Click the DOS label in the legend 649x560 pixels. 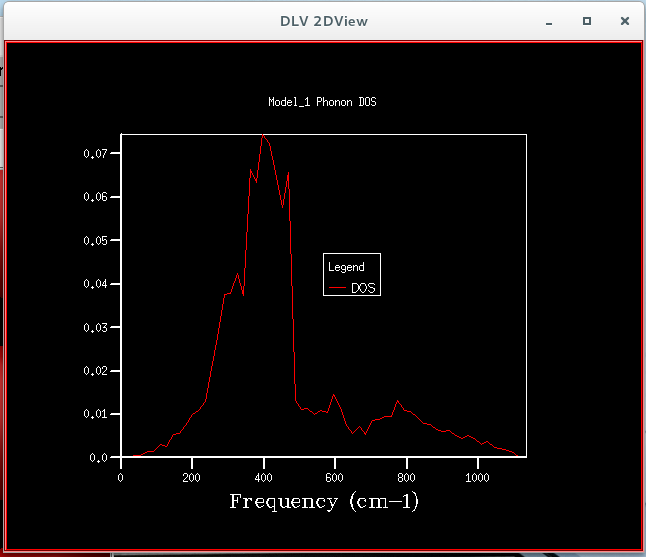coord(364,288)
